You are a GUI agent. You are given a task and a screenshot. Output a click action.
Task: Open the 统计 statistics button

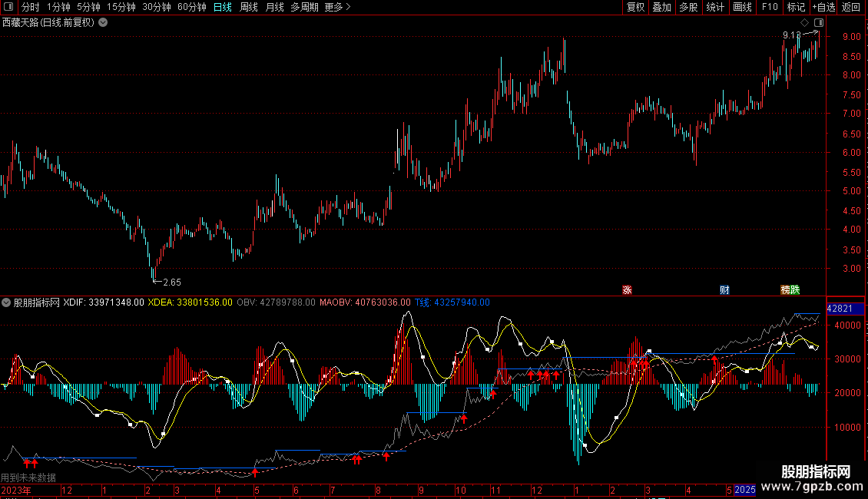pyautogui.click(x=715, y=7)
